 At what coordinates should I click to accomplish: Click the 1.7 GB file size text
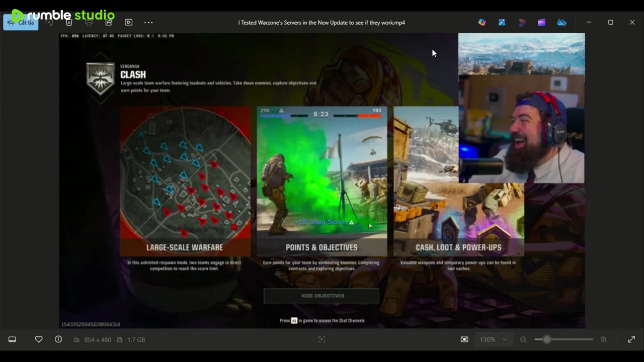136,340
